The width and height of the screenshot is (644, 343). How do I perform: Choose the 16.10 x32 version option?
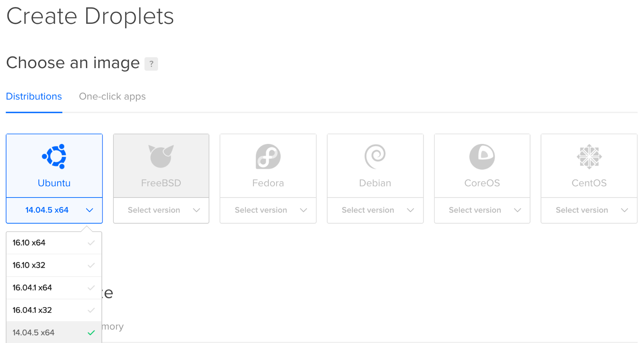54,265
